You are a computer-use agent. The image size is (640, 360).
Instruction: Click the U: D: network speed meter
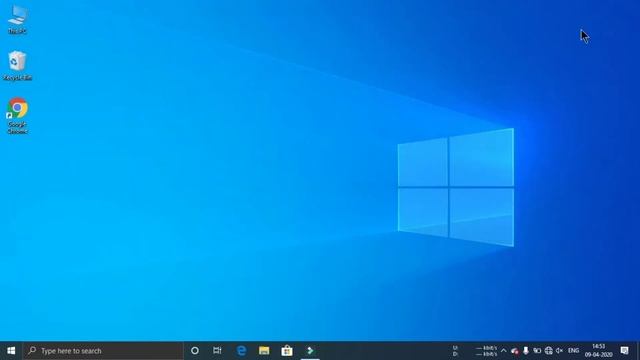[x=476, y=351]
